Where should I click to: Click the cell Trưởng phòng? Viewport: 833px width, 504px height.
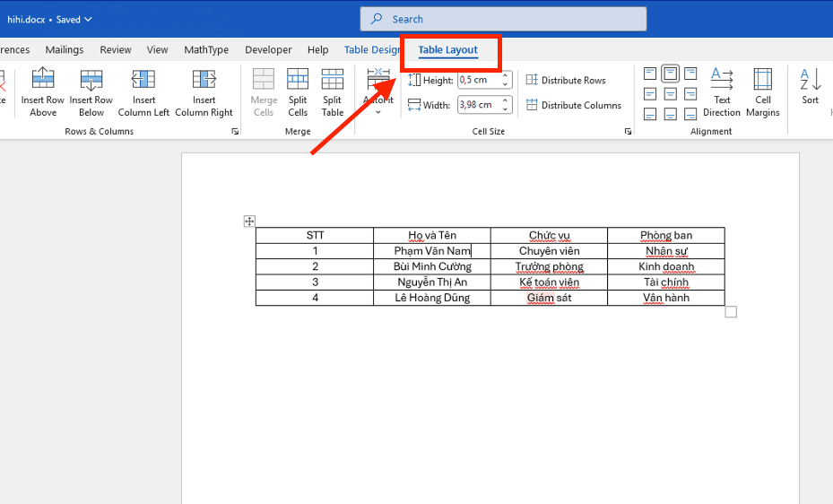coord(549,266)
